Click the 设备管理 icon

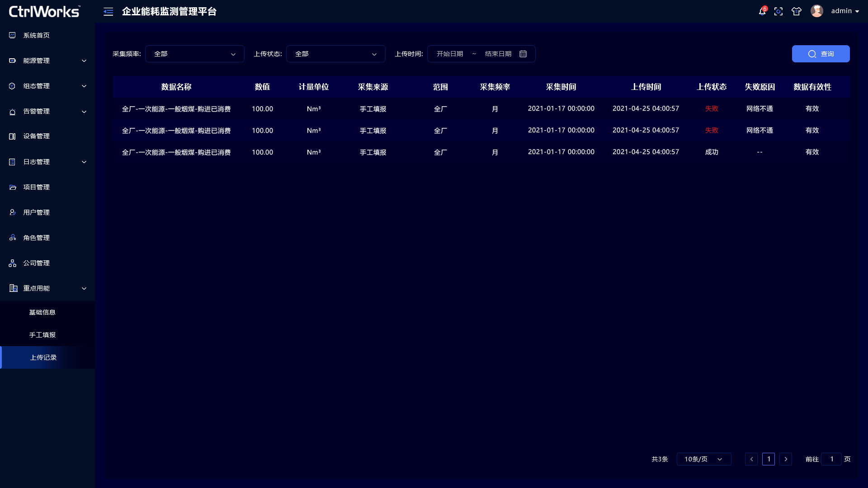tap(12, 136)
